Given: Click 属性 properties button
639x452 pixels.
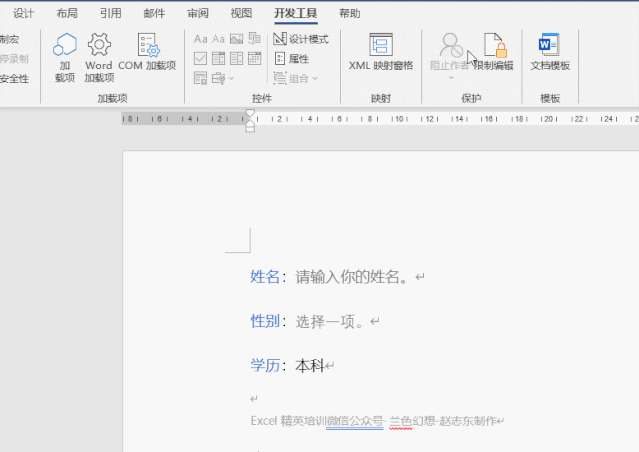Looking at the screenshot, I should 291,58.
